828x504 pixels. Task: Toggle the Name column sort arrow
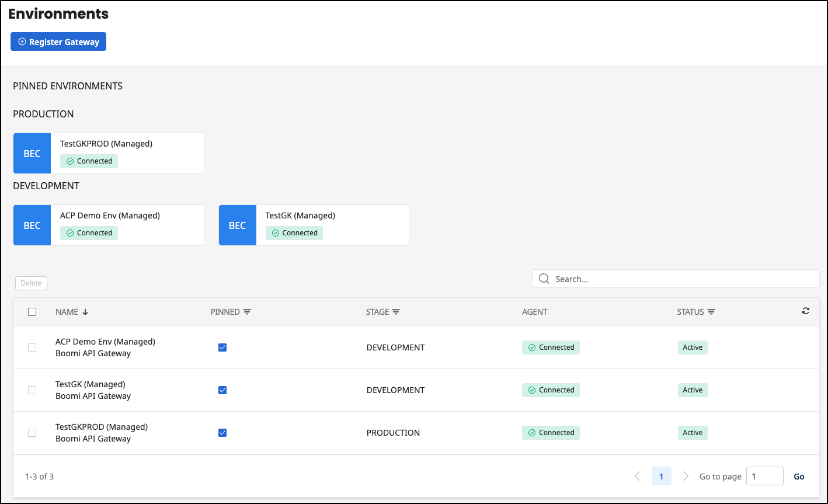click(85, 312)
